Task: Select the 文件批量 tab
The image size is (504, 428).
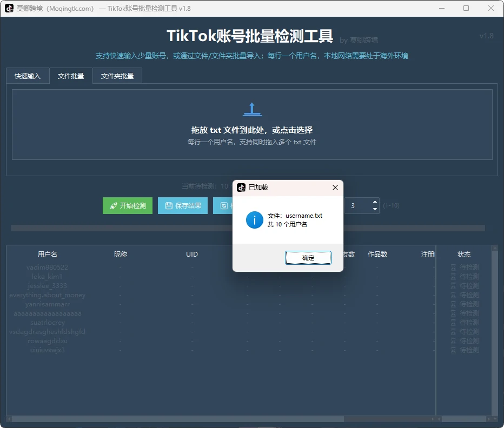Action: [71, 76]
